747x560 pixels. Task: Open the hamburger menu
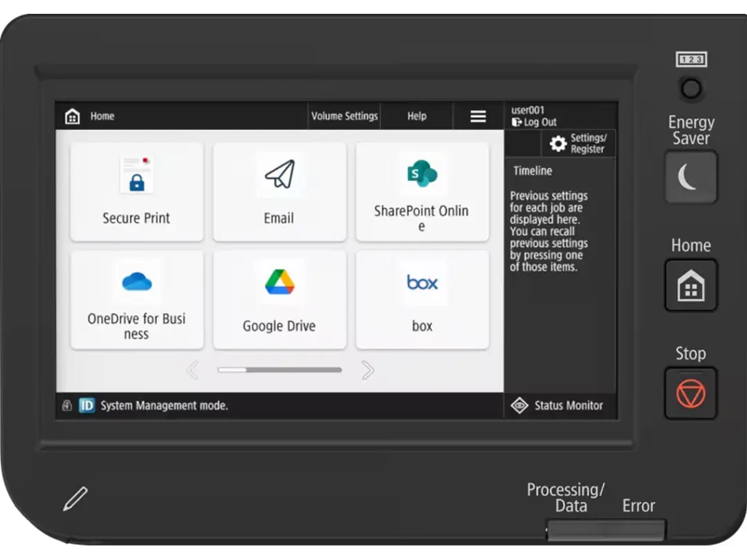[x=478, y=115]
